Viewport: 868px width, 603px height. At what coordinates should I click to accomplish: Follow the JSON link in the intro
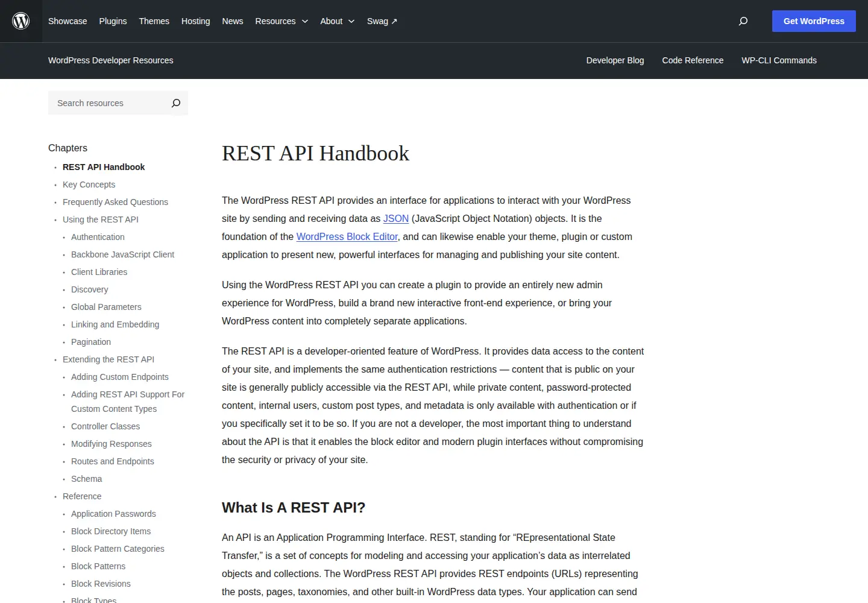coord(396,219)
